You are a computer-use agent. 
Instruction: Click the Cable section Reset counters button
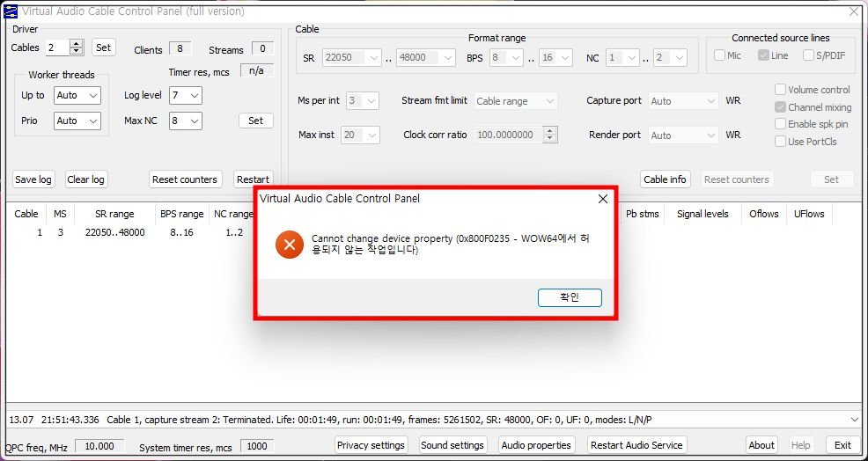pyautogui.click(x=736, y=179)
